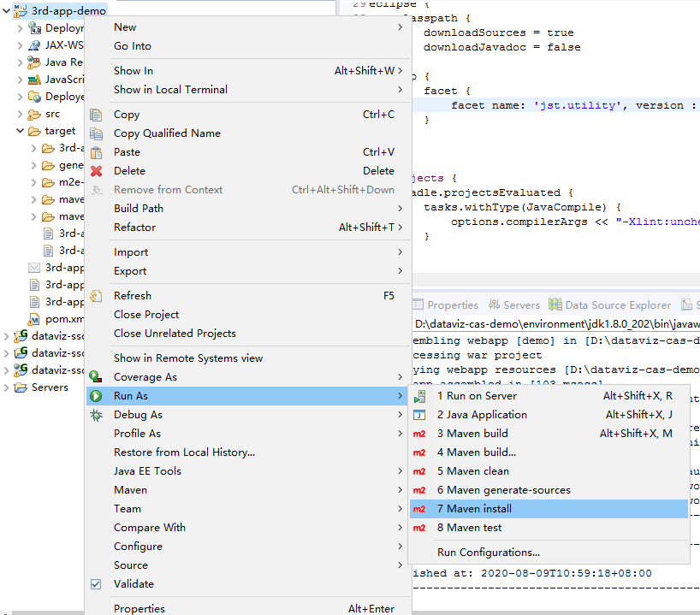Select Maven install from Run As submenu

tap(549, 509)
